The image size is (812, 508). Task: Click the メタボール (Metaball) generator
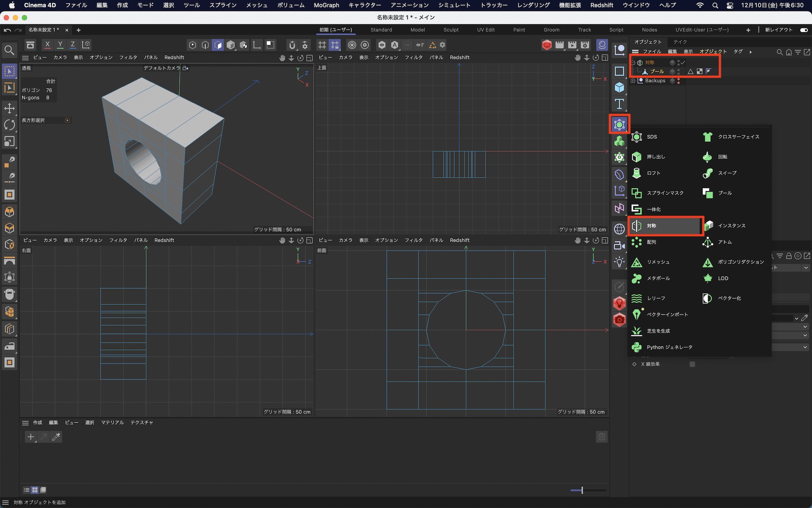658,278
